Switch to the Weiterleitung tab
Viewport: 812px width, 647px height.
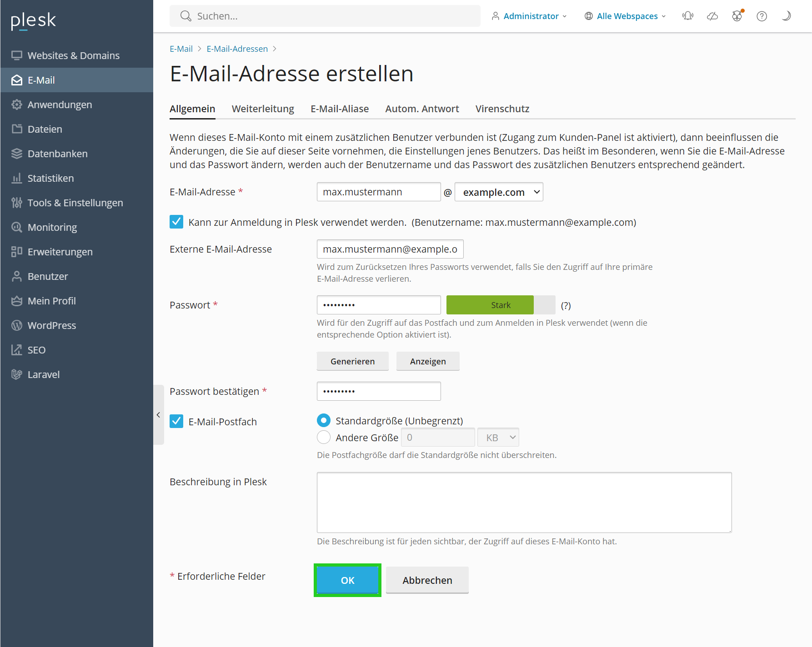click(263, 109)
